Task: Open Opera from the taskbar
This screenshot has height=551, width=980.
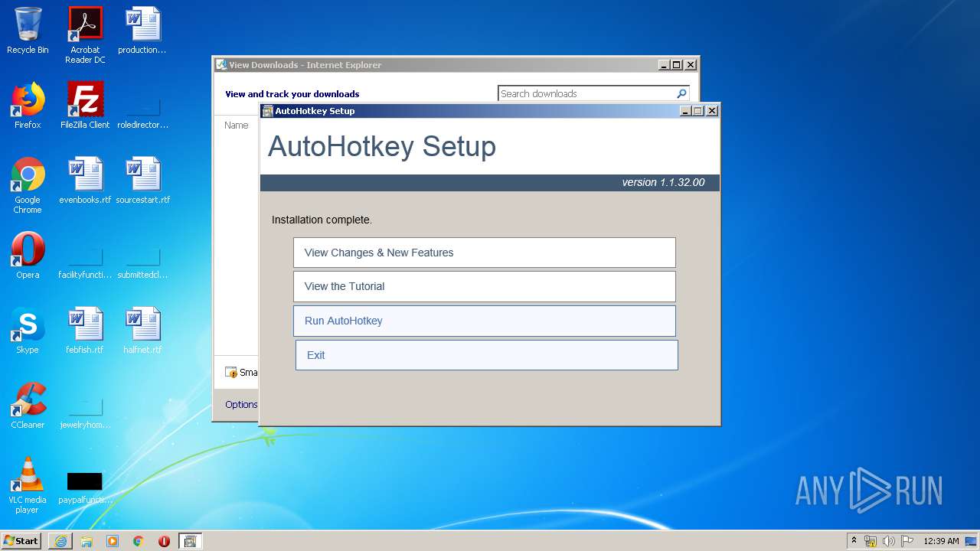Action: pos(164,541)
